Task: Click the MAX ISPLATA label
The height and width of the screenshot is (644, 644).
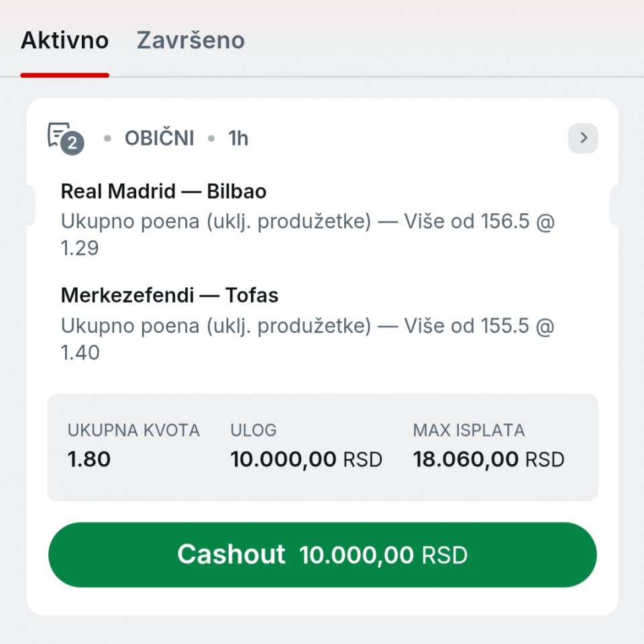Action: coord(469,431)
